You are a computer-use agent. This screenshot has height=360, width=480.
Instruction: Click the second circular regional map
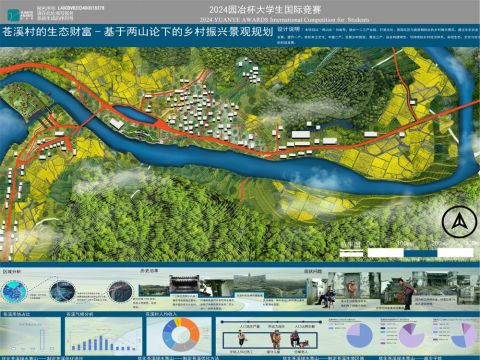[62, 291]
